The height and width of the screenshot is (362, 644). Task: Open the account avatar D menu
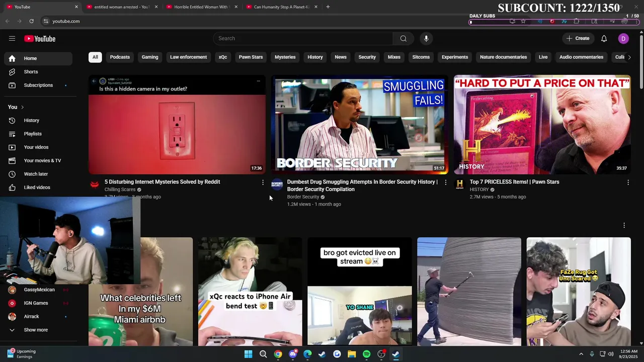[x=623, y=39]
